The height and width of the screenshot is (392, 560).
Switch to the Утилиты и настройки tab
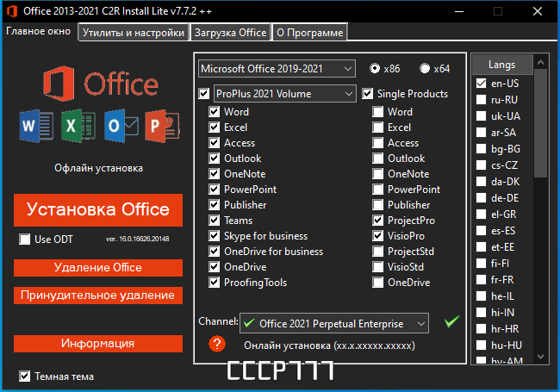point(134,33)
